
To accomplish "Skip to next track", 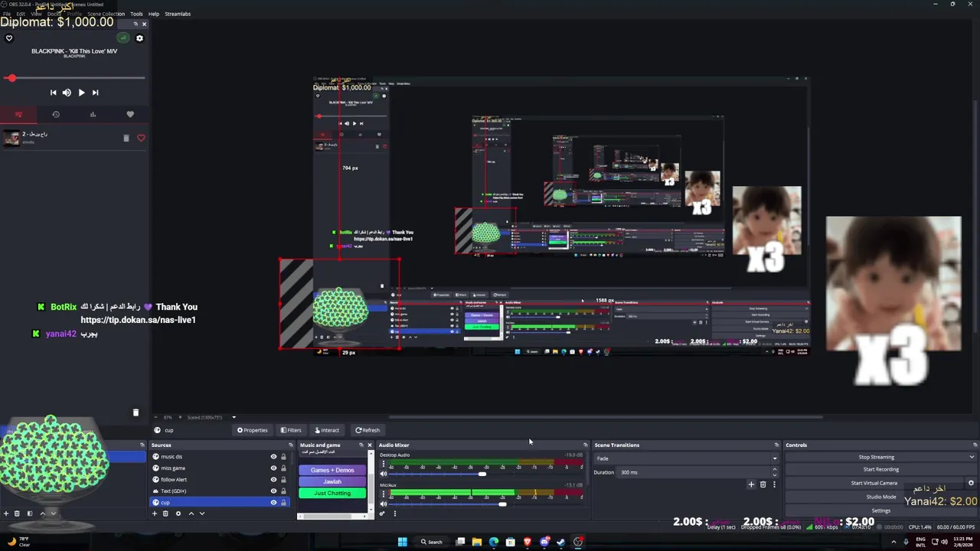I will coord(95,93).
